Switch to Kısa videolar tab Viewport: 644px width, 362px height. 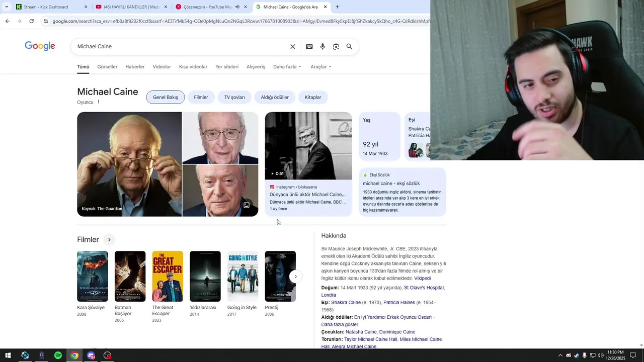point(193,67)
